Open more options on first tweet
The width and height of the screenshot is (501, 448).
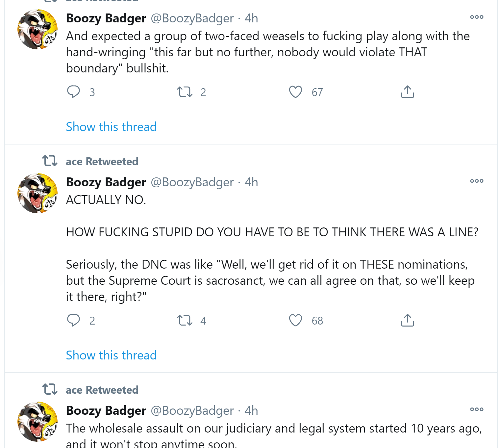tap(477, 17)
